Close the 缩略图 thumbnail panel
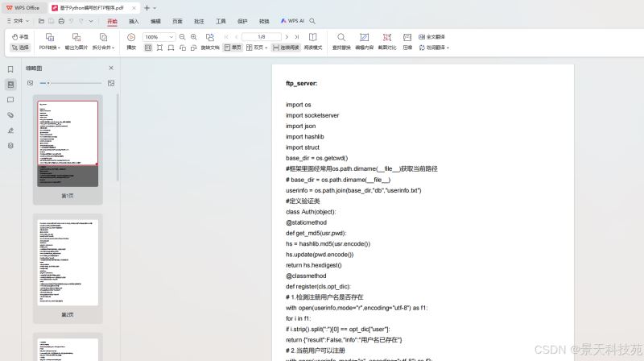 (111, 68)
